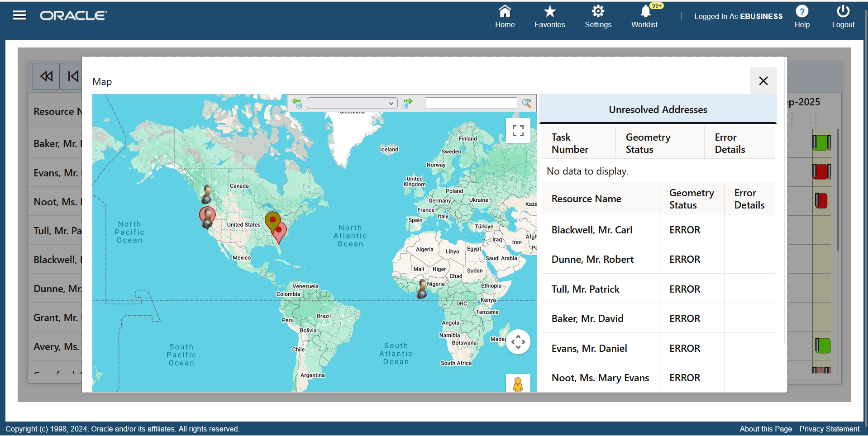Click the map pan control
The image size is (868, 436).
pyautogui.click(x=518, y=341)
